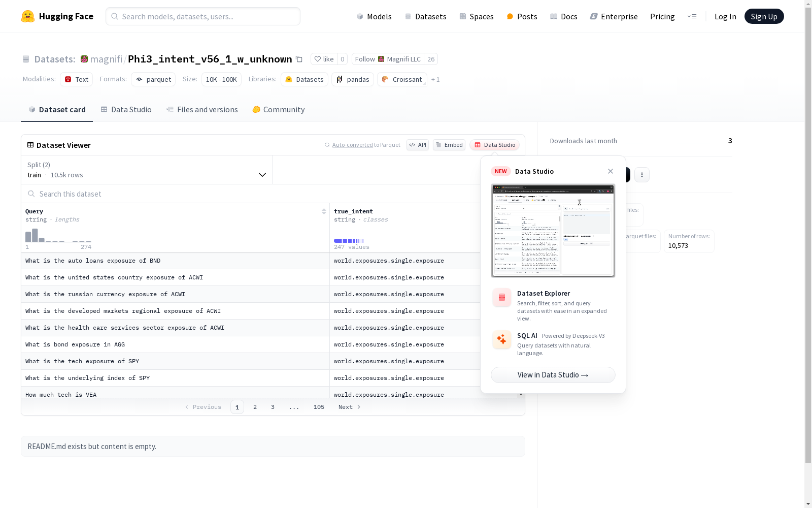Click the like count number
The image size is (812, 508).
343,59
